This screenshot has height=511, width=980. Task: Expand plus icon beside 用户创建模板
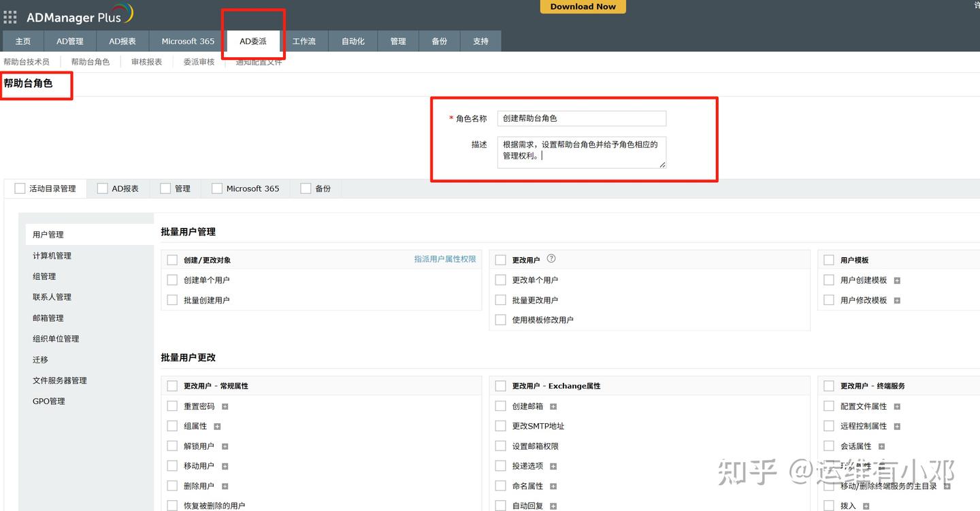(x=897, y=280)
